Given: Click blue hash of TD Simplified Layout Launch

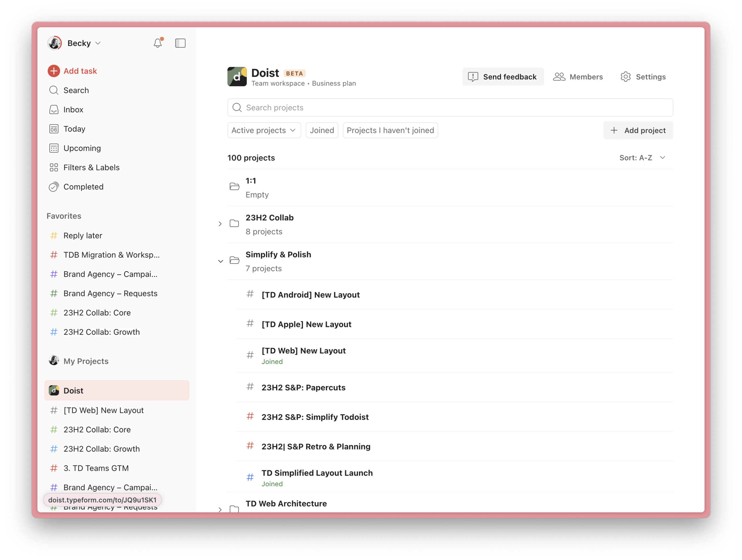Looking at the screenshot, I should [x=250, y=477].
